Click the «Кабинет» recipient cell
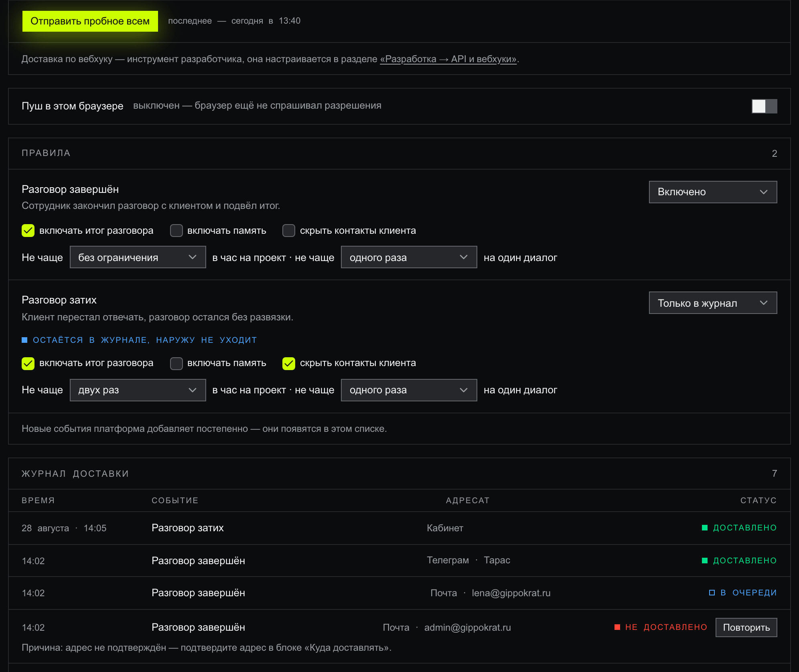 [x=445, y=528]
